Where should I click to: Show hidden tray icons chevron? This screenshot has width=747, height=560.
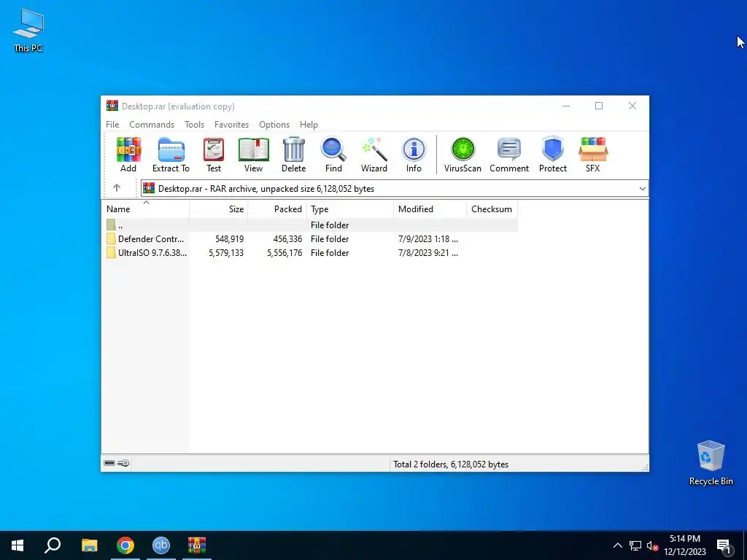617,545
